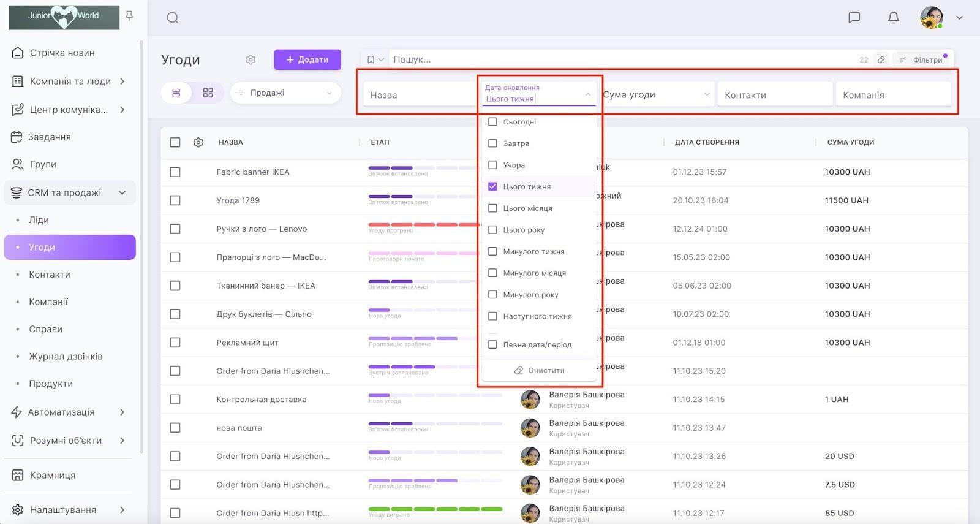
Task: Click Очистити in the date dropdown
Action: pos(539,370)
